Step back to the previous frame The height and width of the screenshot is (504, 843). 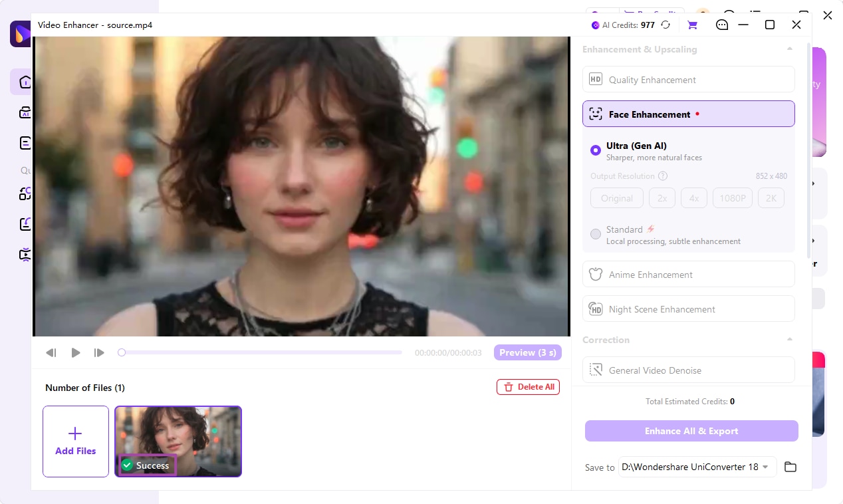[51, 352]
